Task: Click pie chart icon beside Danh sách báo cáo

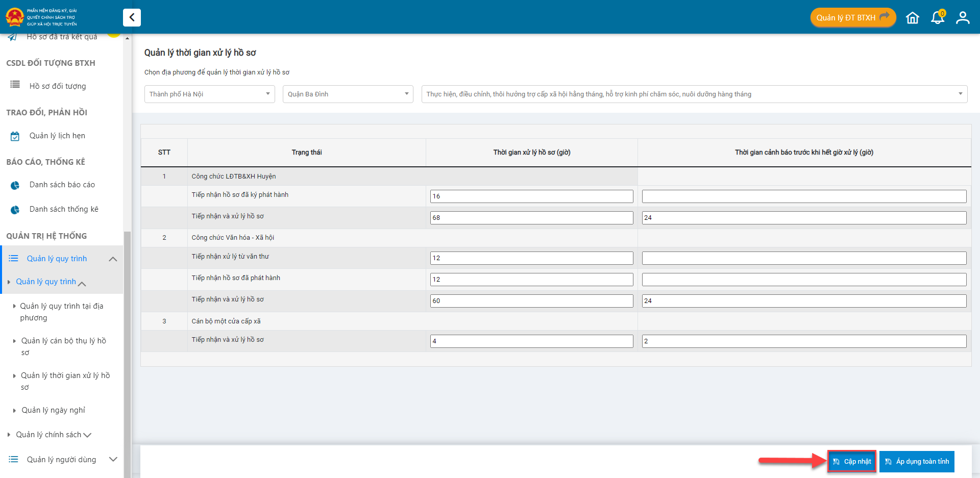Action: (x=15, y=185)
